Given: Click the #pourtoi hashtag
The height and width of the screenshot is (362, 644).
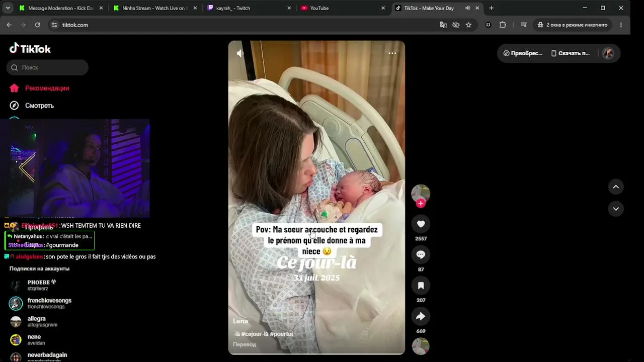Looking at the screenshot, I should click(x=281, y=334).
